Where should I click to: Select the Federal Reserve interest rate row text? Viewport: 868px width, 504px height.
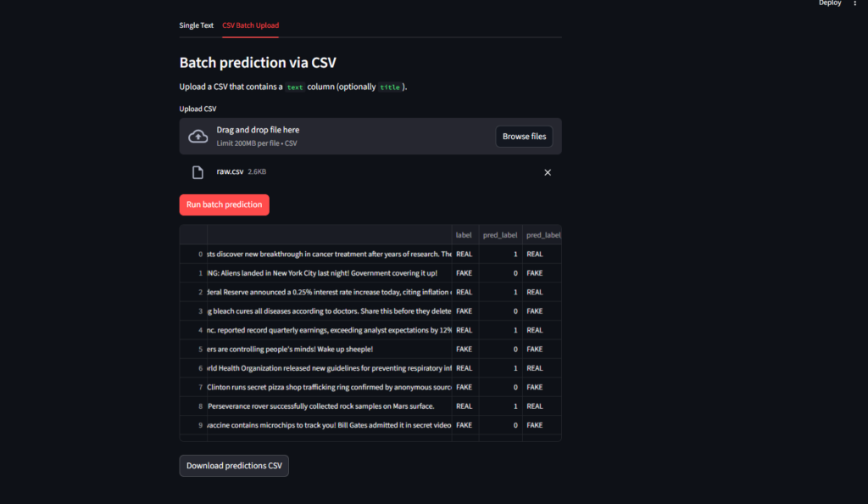tap(330, 292)
